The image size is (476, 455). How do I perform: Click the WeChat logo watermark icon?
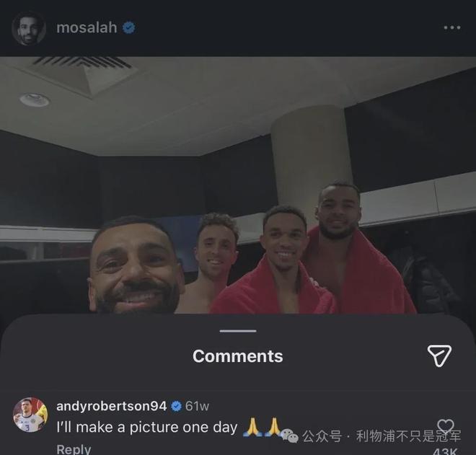tap(289, 436)
